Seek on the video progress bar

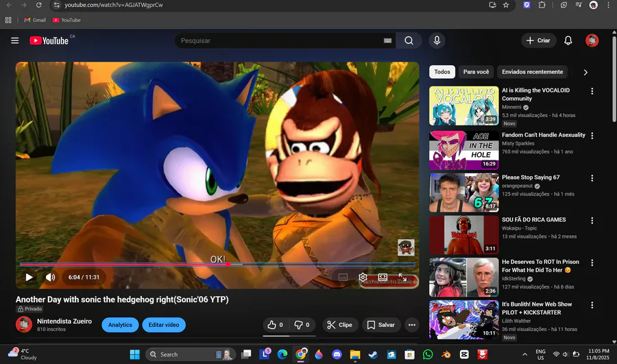(x=217, y=265)
